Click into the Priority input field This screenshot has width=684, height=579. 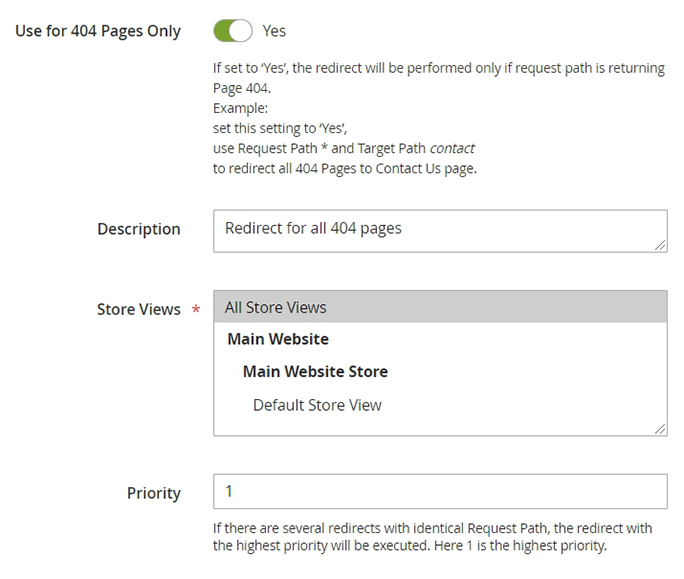tap(439, 491)
